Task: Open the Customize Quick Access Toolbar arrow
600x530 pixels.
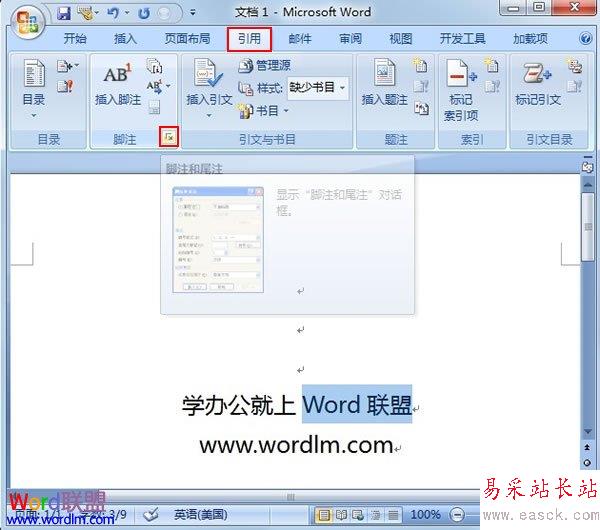Action: pos(193,13)
